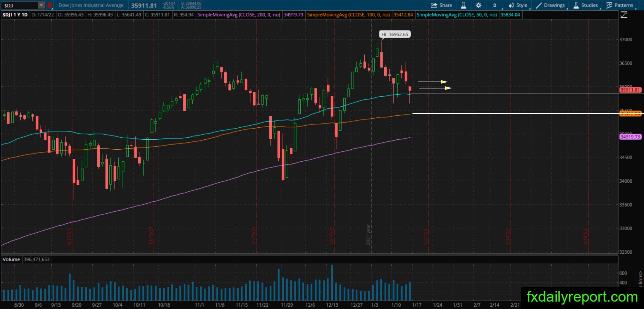Click the ask value A: 36090.29
This screenshot has height=309, width=644.
(191, 7)
